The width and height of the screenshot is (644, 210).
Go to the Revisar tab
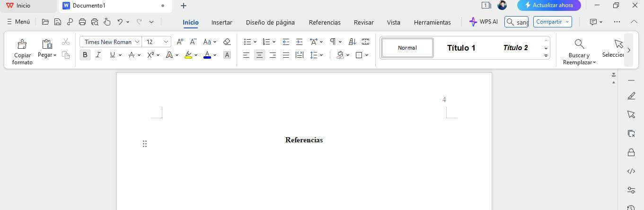[x=363, y=22]
